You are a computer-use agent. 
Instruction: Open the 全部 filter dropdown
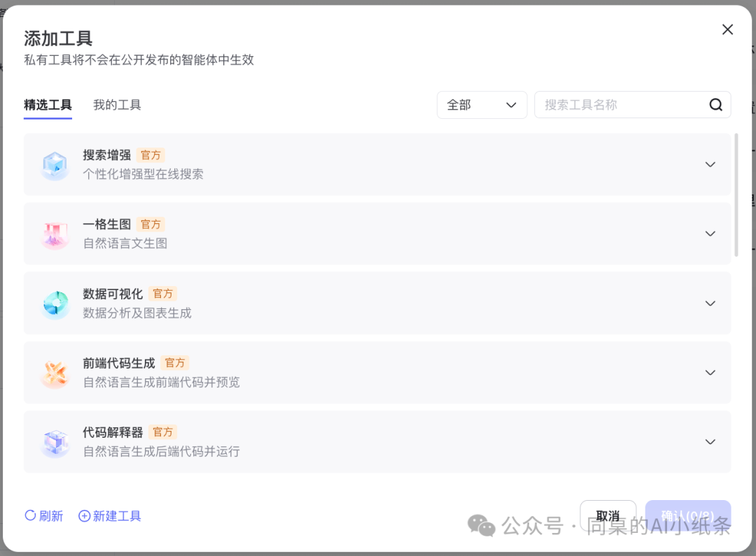[x=482, y=104]
